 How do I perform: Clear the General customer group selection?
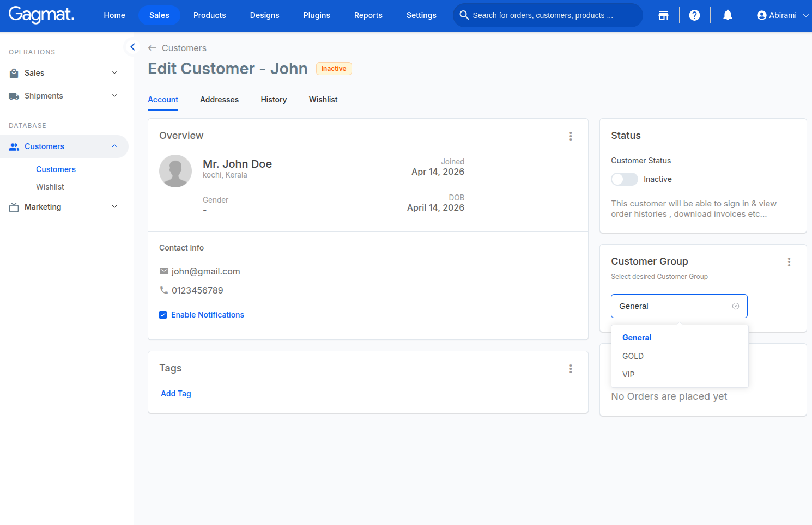(x=736, y=306)
